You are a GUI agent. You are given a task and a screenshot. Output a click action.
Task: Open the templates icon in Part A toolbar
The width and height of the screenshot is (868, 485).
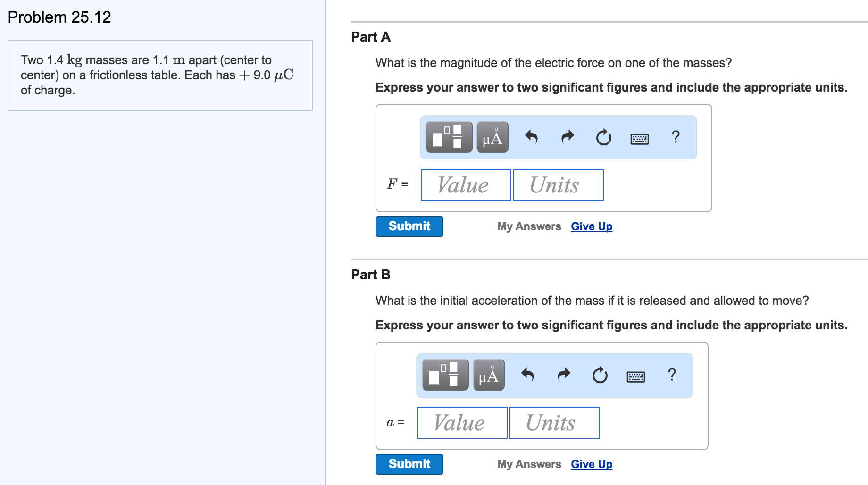[449, 137]
